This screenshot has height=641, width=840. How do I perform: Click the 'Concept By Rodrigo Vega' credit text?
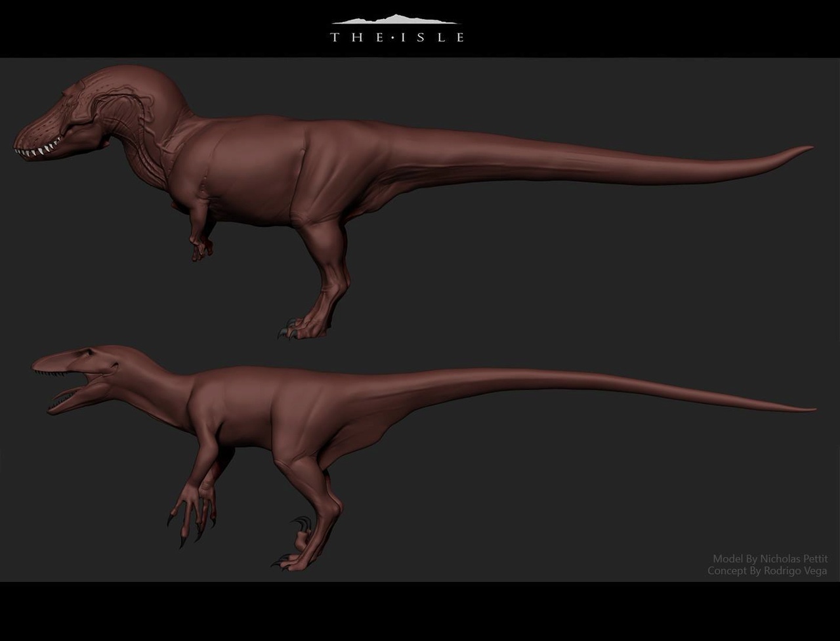pos(767,571)
